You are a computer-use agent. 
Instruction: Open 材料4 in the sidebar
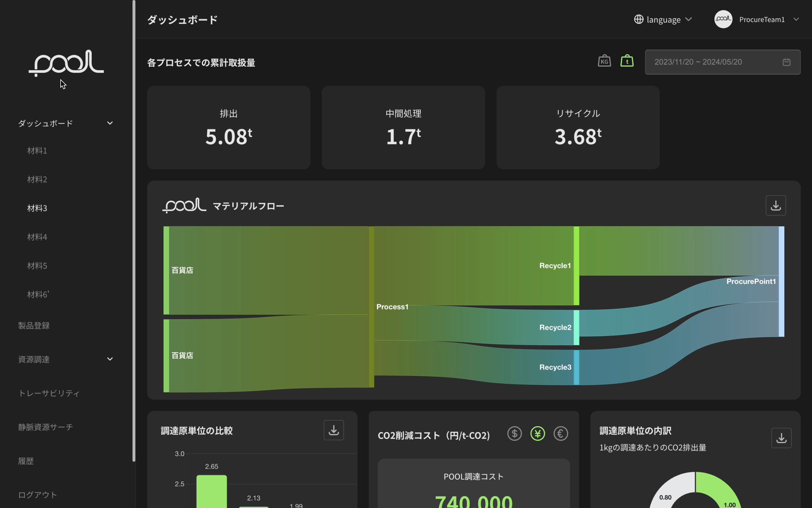tap(37, 237)
